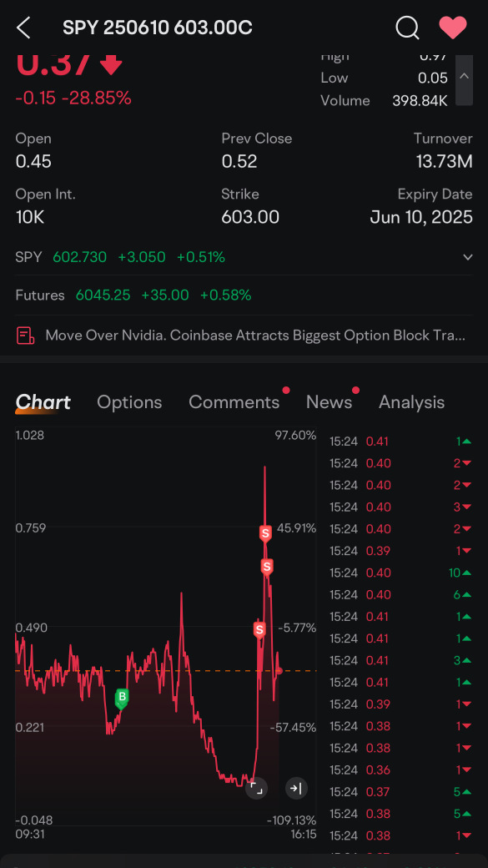
Task: Tap the Strike value 603.00
Action: [x=250, y=218]
